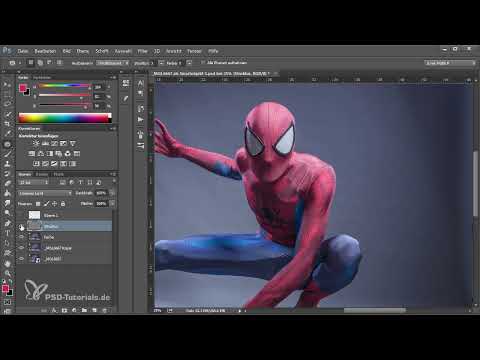This screenshot has height=360, width=480.
Task: Select the Rectangular Marquee tool
Action: 7,94
